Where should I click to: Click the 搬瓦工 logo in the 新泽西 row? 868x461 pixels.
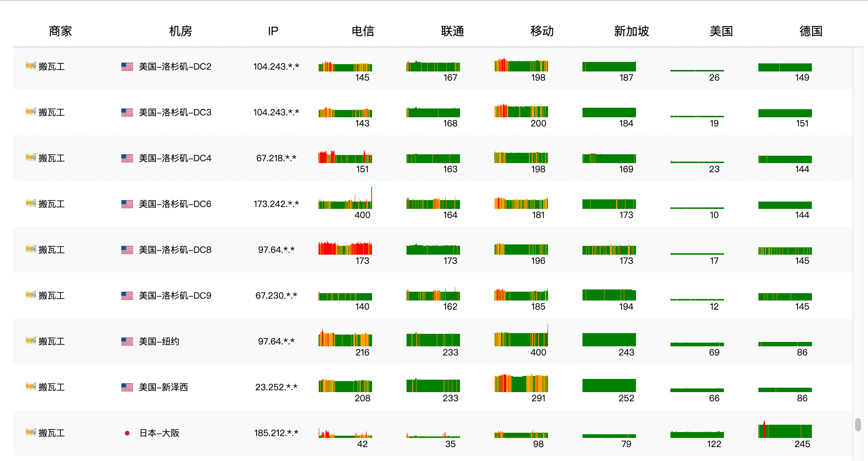point(31,386)
